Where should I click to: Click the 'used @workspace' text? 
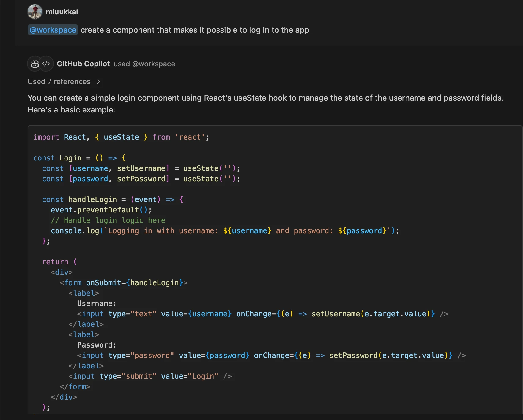144,64
